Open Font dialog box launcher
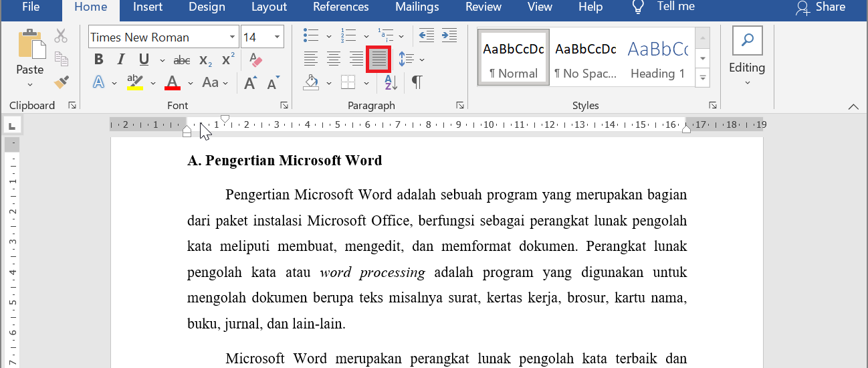868x368 pixels. (284, 106)
